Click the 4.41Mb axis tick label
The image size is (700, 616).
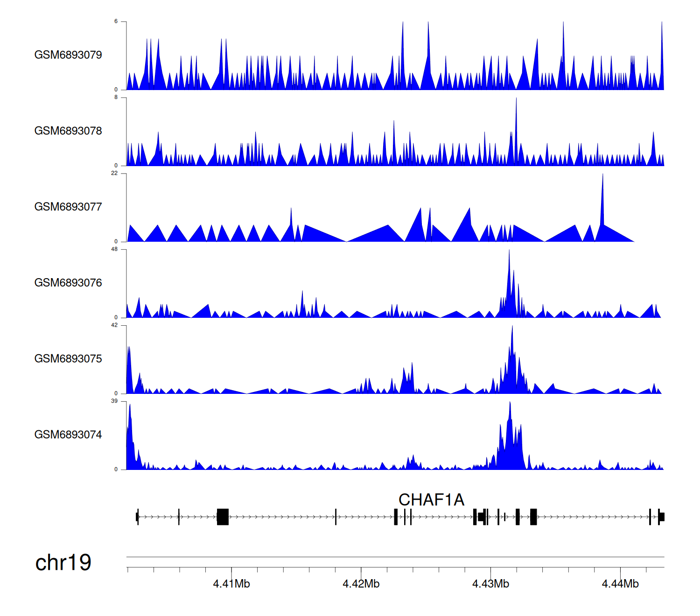[231, 584]
